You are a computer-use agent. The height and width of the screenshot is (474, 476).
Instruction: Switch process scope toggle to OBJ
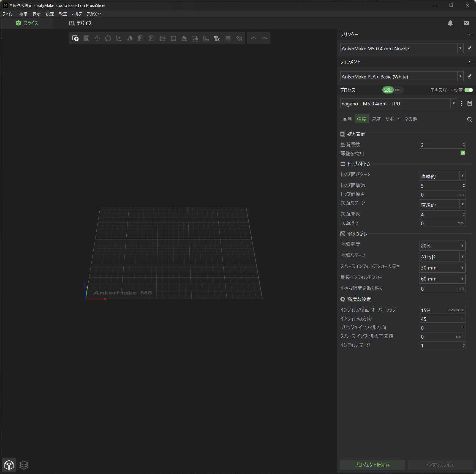click(x=398, y=90)
